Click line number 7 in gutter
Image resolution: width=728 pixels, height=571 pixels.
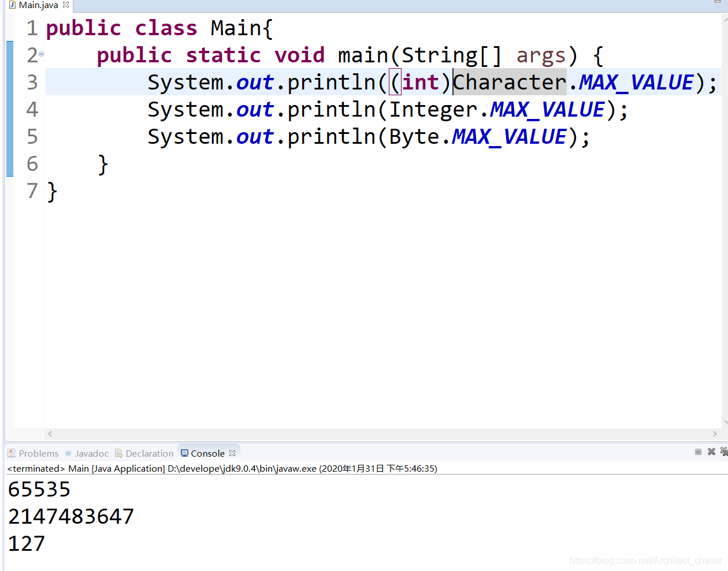click(x=32, y=191)
